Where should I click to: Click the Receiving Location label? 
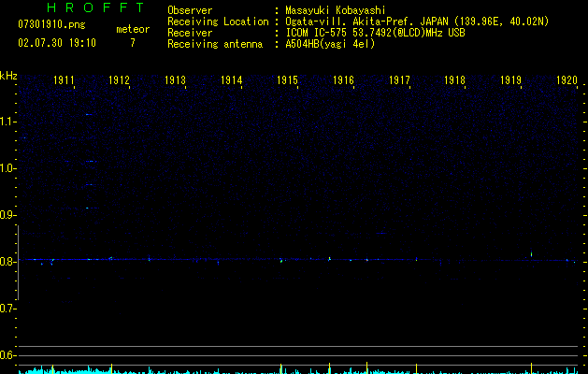coord(218,22)
